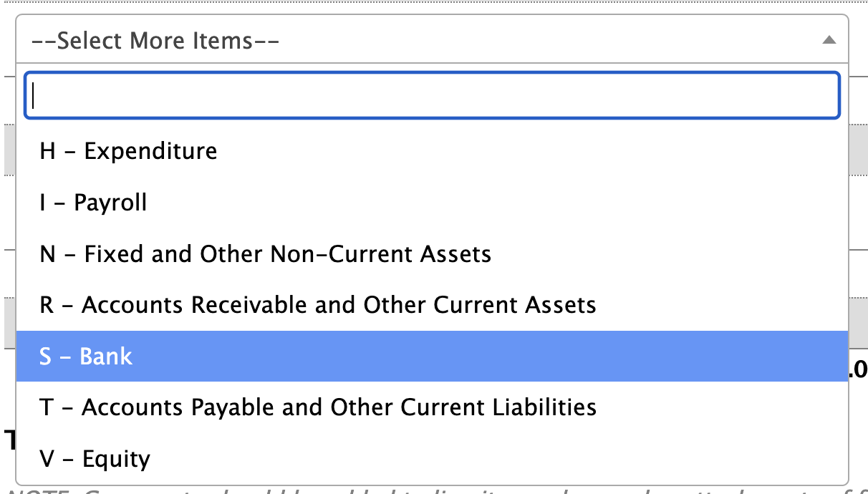Screen dimensions: 868x494
Task: Choose the Accounts Receivable category row
Action: tap(432, 305)
